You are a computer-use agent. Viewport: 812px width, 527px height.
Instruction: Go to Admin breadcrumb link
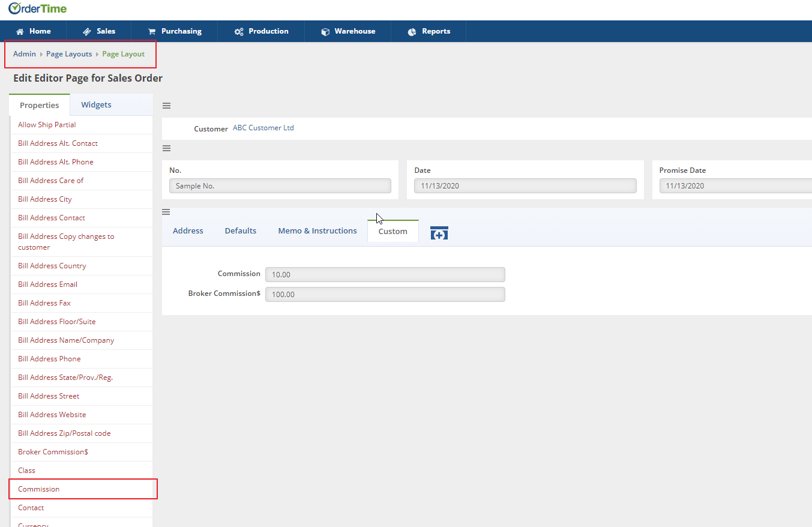pos(25,54)
